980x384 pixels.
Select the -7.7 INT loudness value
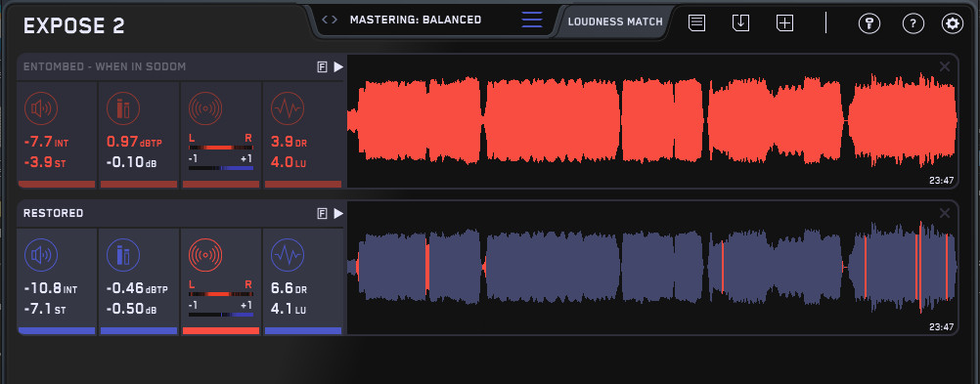point(46,143)
